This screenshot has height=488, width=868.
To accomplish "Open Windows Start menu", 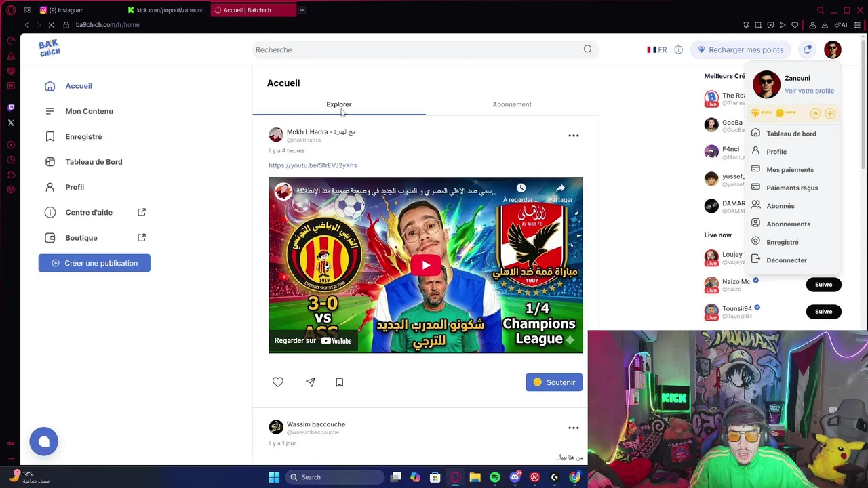I will point(274,477).
